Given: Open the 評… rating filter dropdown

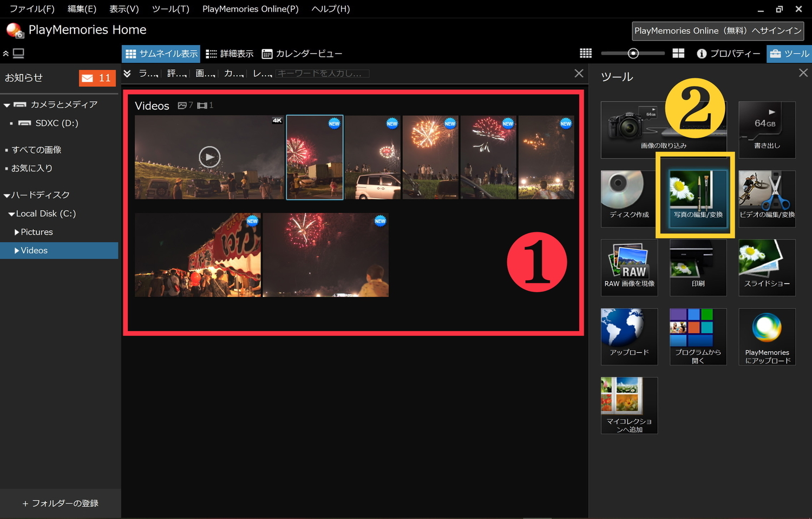Looking at the screenshot, I should (x=176, y=73).
